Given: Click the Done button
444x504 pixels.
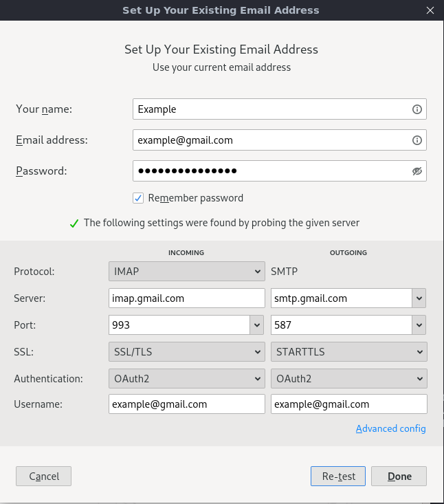Looking at the screenshot, I should (399, 476).
